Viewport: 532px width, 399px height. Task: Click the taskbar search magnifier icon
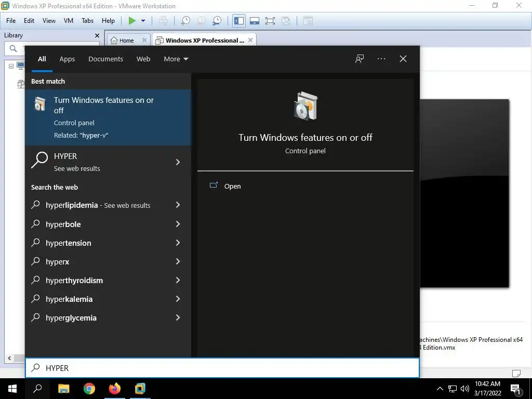[37, 389]
